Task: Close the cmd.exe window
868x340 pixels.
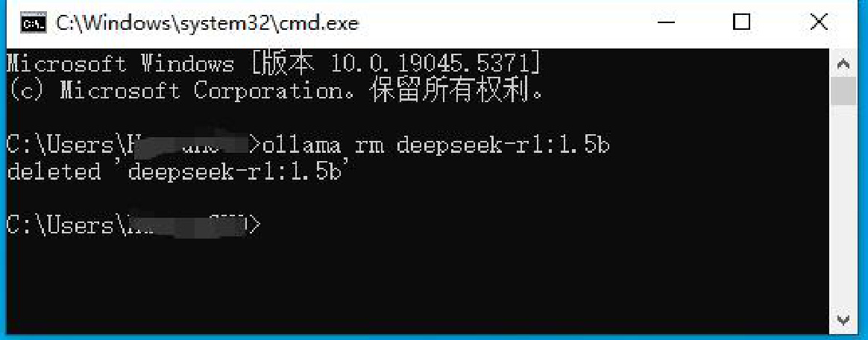Action: tap(818, 22)
